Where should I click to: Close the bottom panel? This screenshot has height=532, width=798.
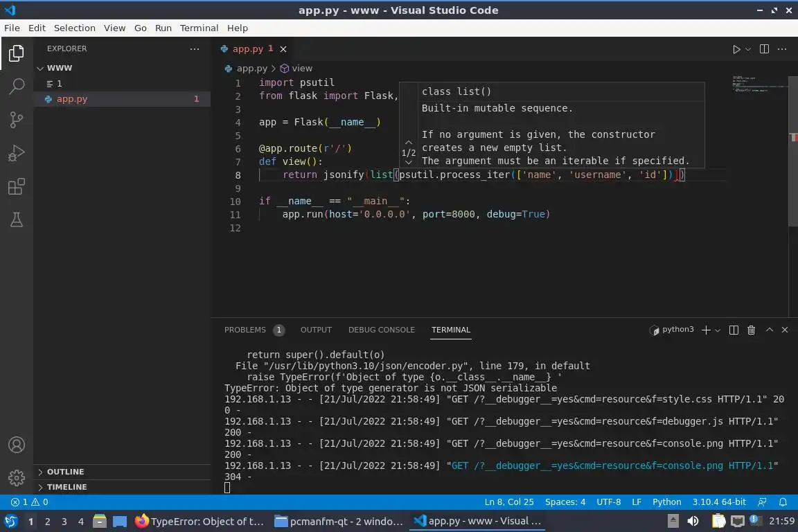point(785,330)
